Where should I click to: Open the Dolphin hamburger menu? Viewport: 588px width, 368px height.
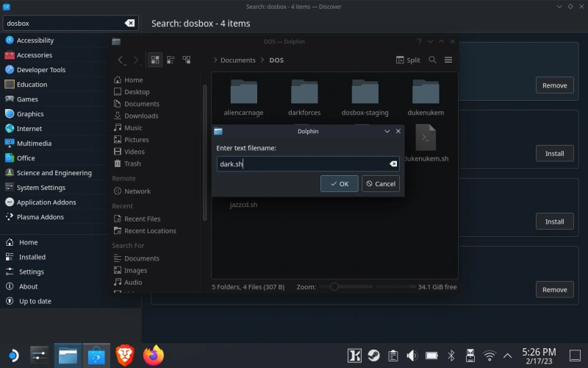coord(448,60)
